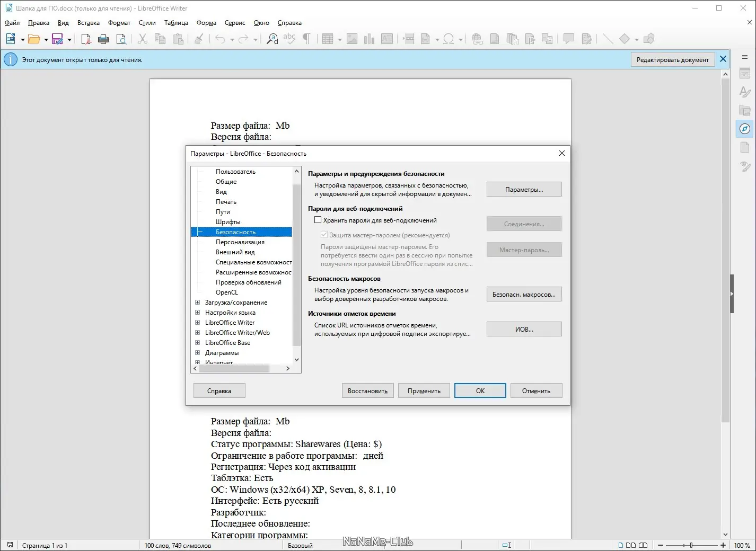This screenshot has width=756, height=551.
Task: Click the Безопасн. макросов... button
Action: [x=524, y=294]
